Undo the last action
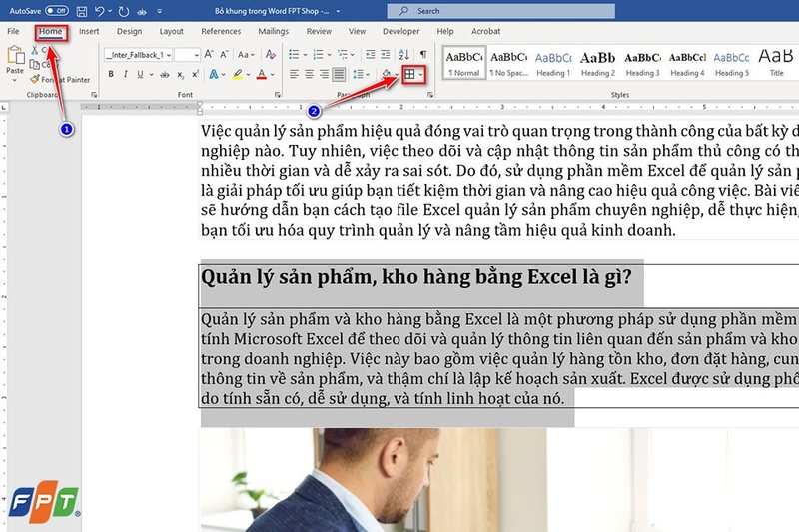This screenshot has width=799, height=532. point(99,11)
